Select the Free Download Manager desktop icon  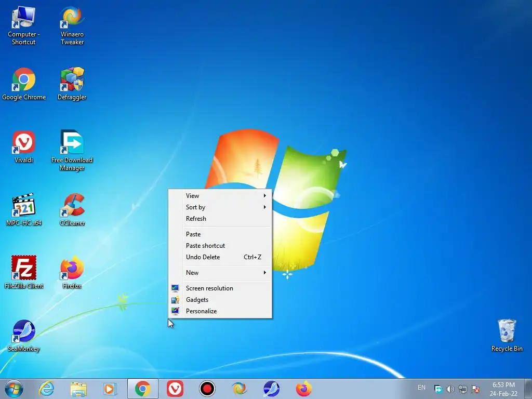click(72, 150)
